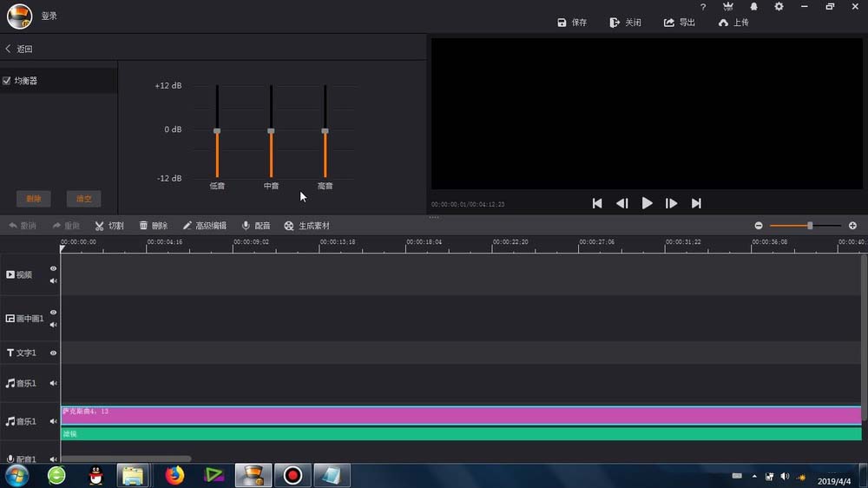Click the 中音 mid-range slider handle
The image size is (868, 488).
pyautogui.click(x=271, y=131)
